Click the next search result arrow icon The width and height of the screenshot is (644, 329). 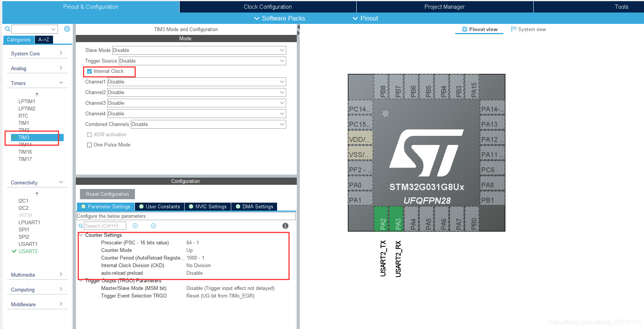(x=154, y=226)
